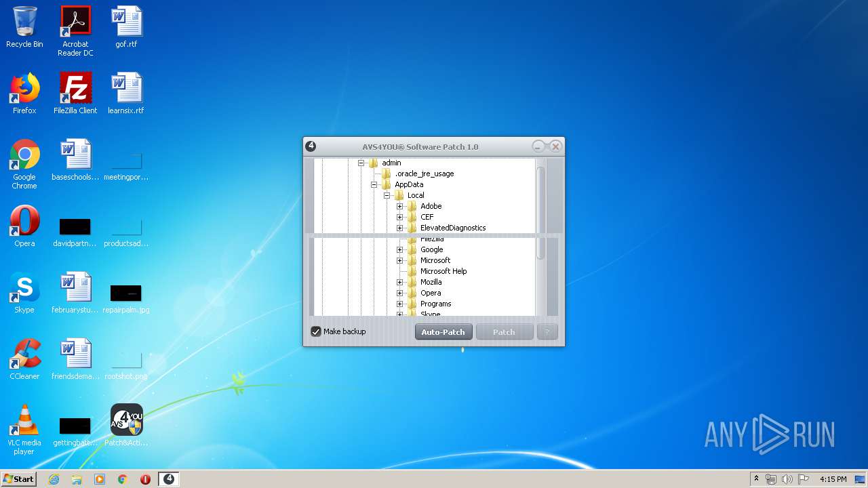Select the Mozilla folder label
Image resolution: width=868 pixels, height=488 pixels.
tap(431, 282)
